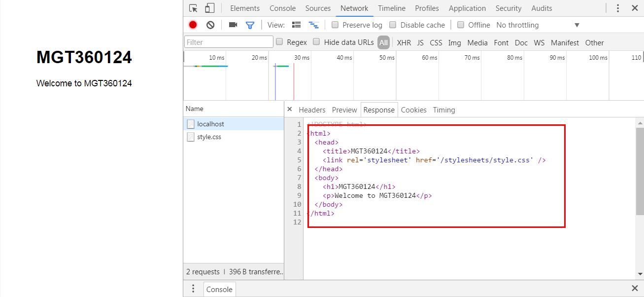The image size is (644, 297).
Task: Filter requests by WS
Action: (540, 42)
